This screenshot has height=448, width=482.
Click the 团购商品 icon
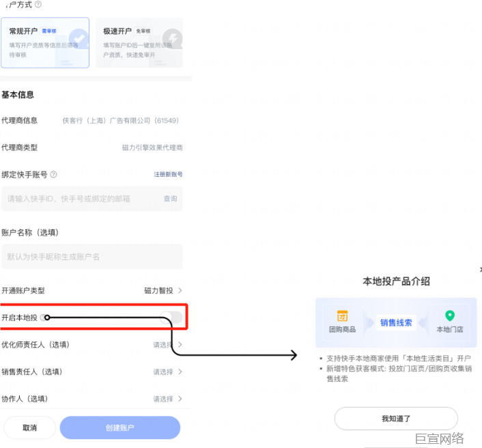click(x=342, y=316)
